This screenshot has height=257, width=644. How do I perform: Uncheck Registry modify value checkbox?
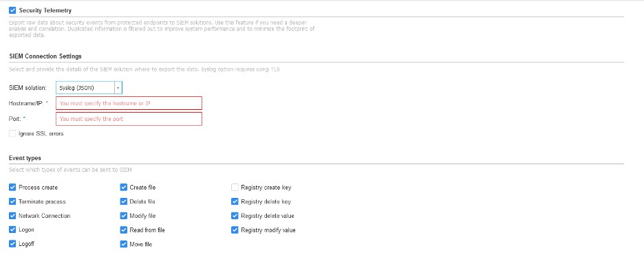pos(235,230)
